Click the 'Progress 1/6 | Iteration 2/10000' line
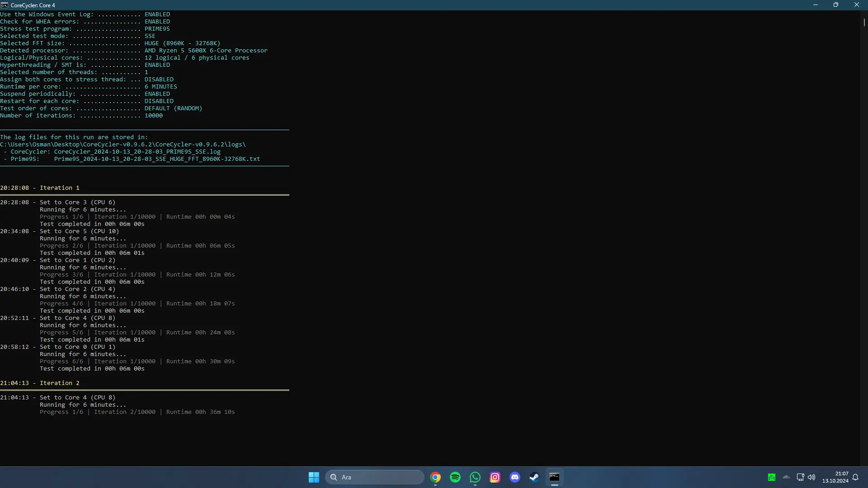Screen dimensions: 868x488 coord(137,412)
